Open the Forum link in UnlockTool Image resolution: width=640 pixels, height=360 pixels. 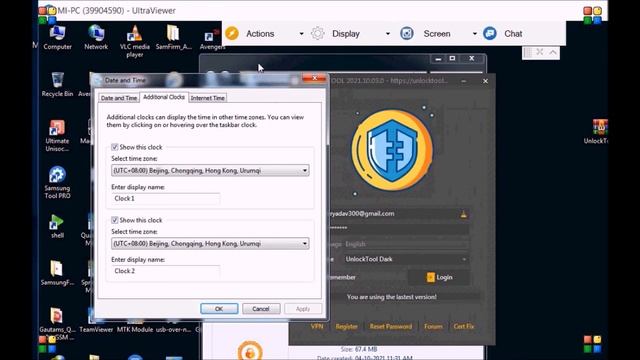coord(433,327)
